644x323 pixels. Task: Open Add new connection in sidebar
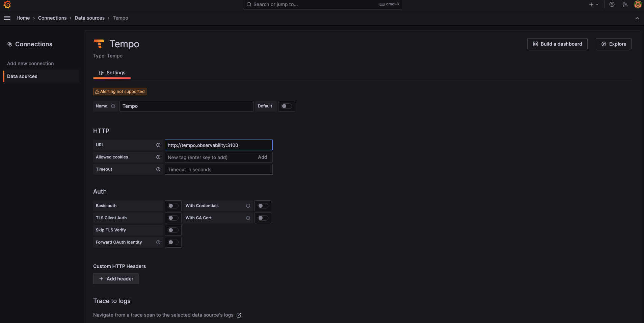[x=30, y=64]
